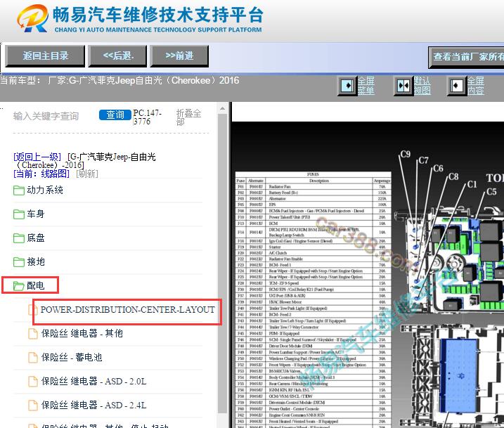Expand the 动力系统 folder

[x=45, y=190]
